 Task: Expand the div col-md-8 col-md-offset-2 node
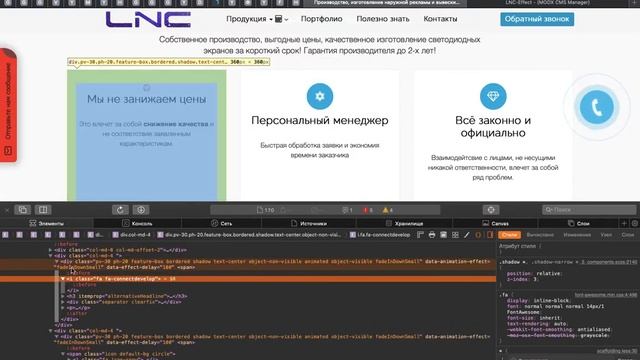pyautogui.click(x=50, y=250)
